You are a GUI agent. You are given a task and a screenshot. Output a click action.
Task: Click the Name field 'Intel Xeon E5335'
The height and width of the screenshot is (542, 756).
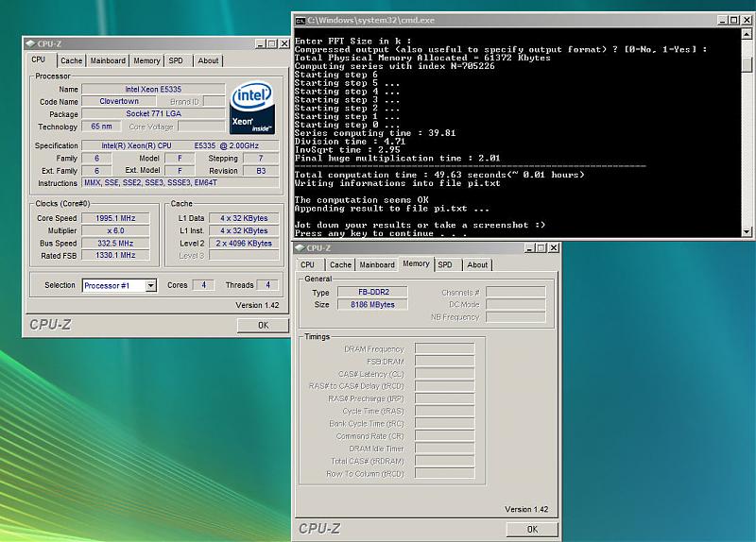tap(153, 89)
